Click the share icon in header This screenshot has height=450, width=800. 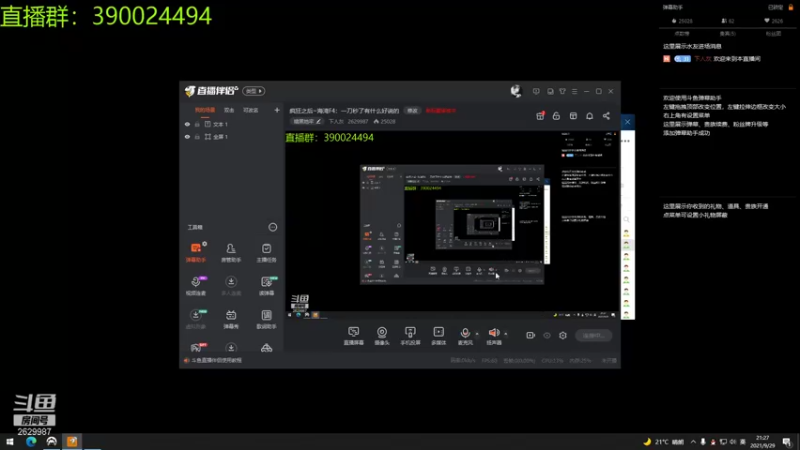[606, 116]
